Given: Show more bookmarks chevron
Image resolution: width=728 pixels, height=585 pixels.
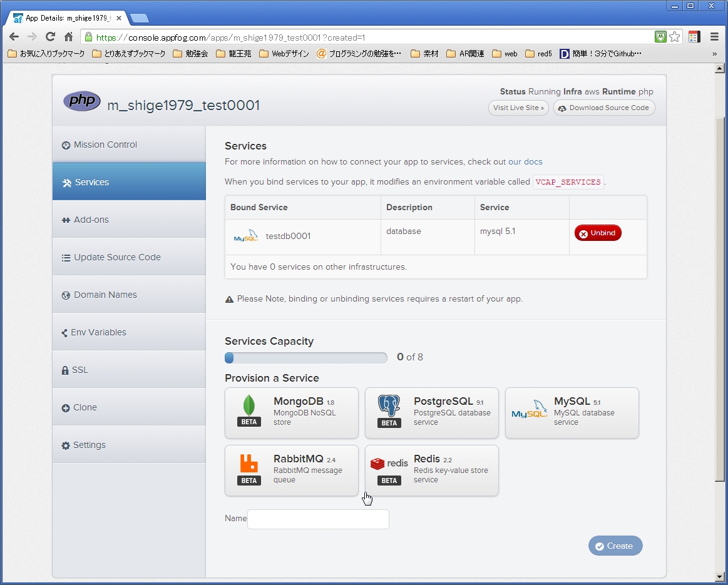Looking at the screenshot, I should coord(714,54).
